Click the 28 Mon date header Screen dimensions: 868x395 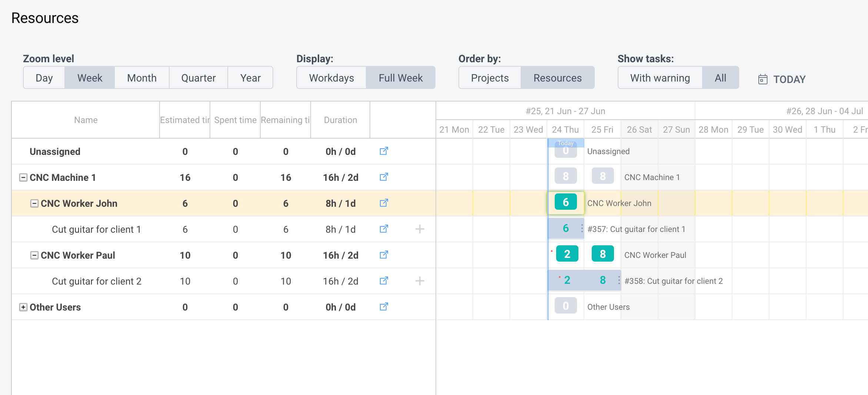click(714, 129)
